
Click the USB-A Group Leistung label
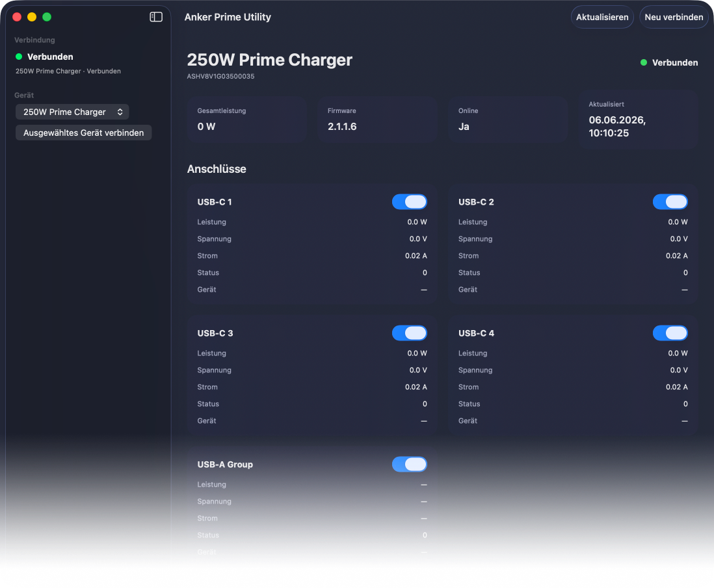coord(212,485)
